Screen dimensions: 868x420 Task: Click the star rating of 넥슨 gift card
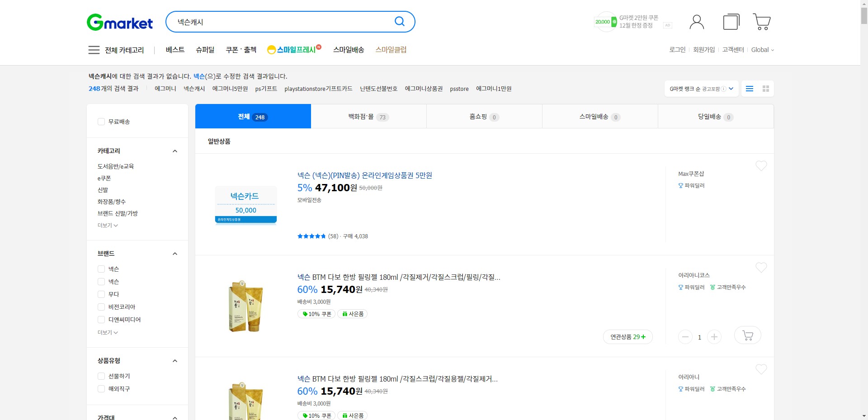[x=311, y=236]
